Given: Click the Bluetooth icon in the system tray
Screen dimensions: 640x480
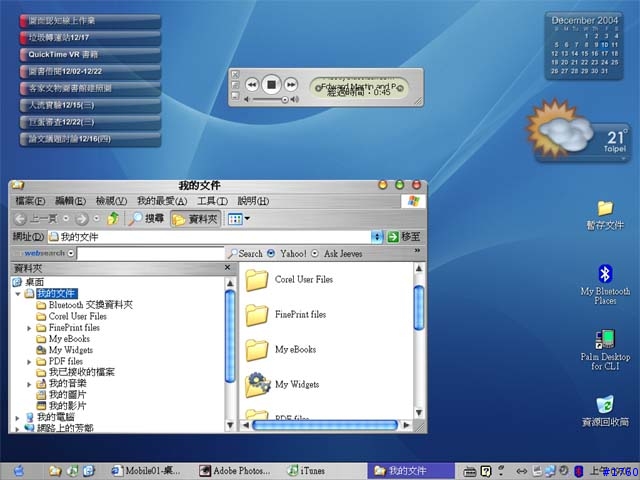Looking at the screenshot, I should click(578, 471).
